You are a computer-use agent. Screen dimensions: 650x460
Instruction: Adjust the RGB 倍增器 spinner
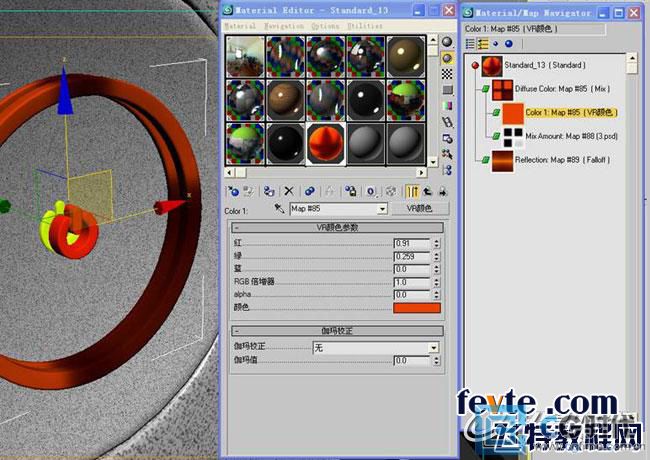(x=437, y=282)
